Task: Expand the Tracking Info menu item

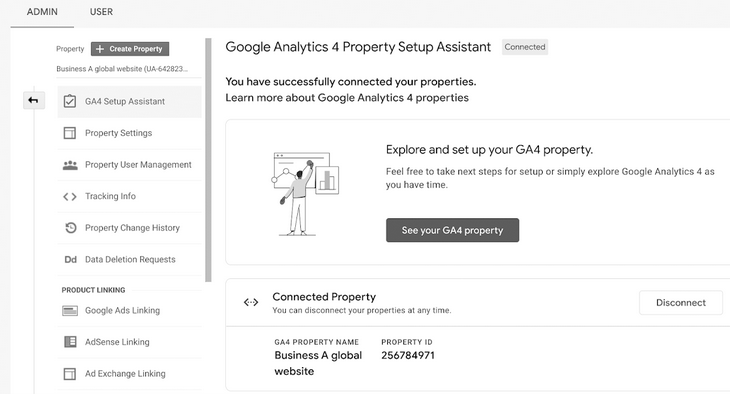Action: tap(129, 197)
